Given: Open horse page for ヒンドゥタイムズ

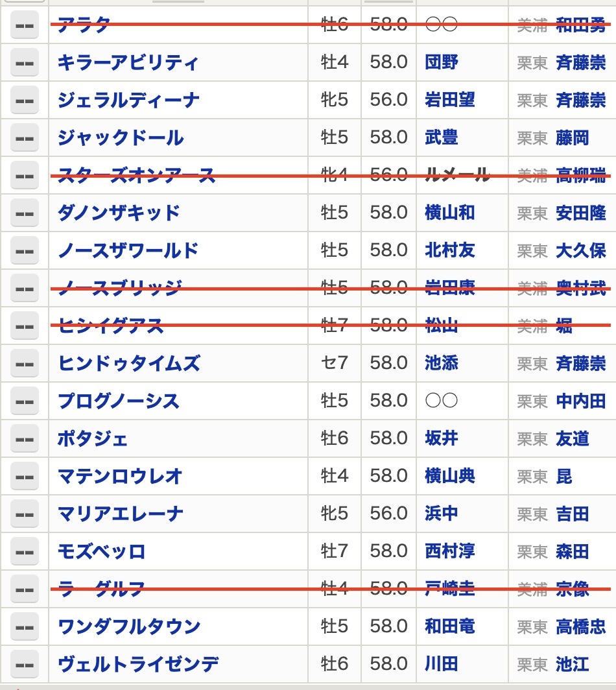Looking at the screenshot, I should click(x=129, y=363).
